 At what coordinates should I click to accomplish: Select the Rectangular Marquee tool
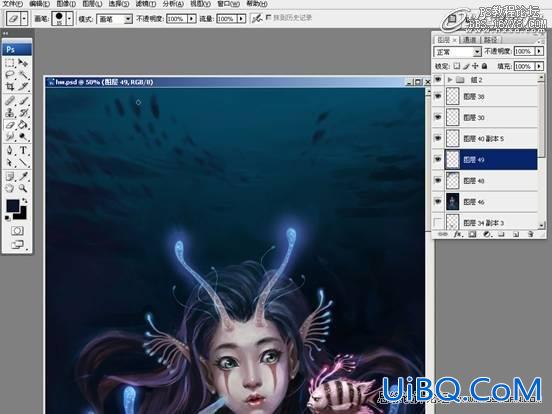pos(10,63)
